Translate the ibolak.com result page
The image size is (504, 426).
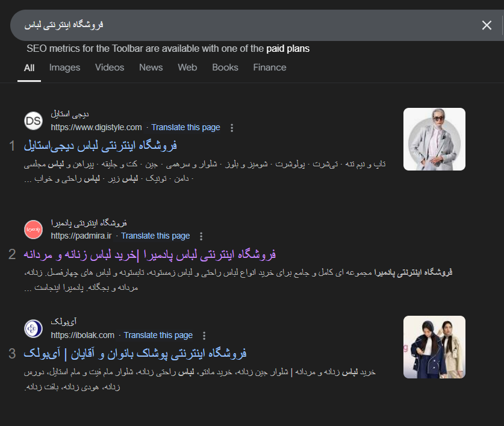158,335
